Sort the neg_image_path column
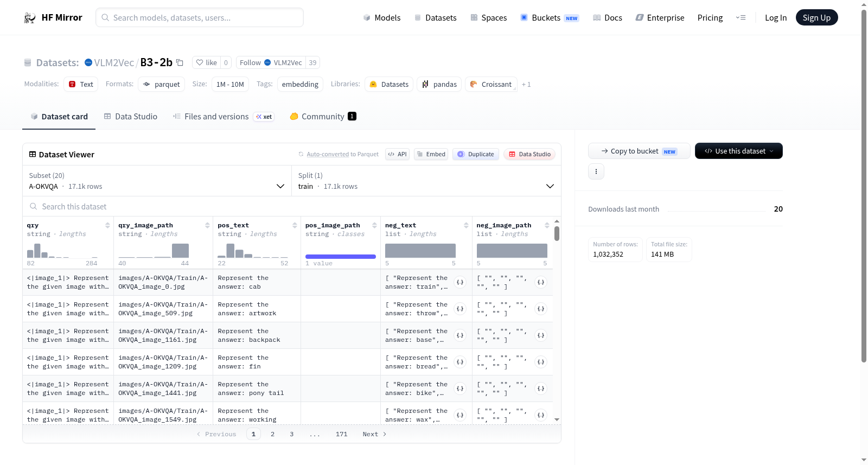 [x=547, y=225]
